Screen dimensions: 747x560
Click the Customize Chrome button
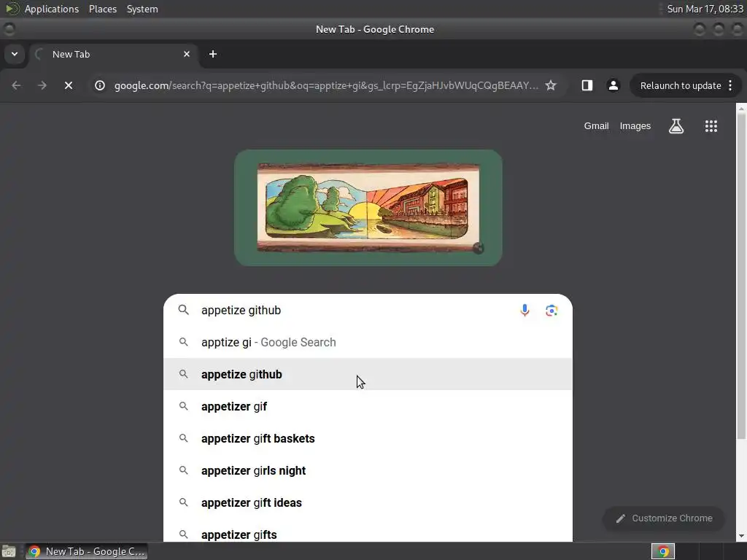pyautogui.click(x=664, y=518)
